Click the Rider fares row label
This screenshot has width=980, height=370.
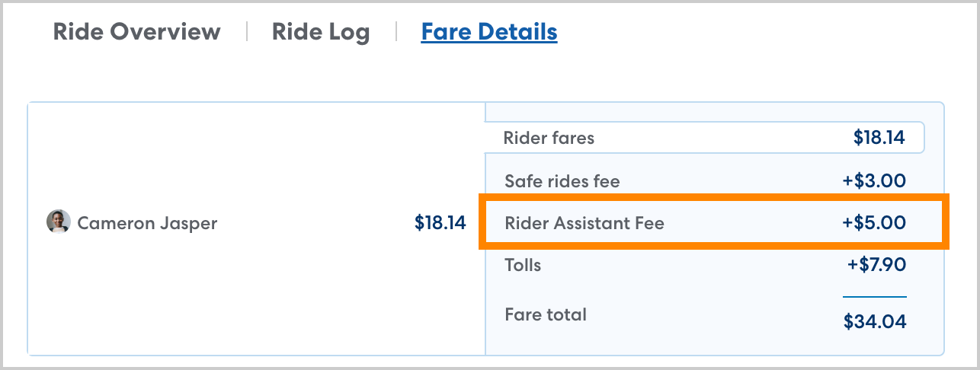click(x=549, y=138)
